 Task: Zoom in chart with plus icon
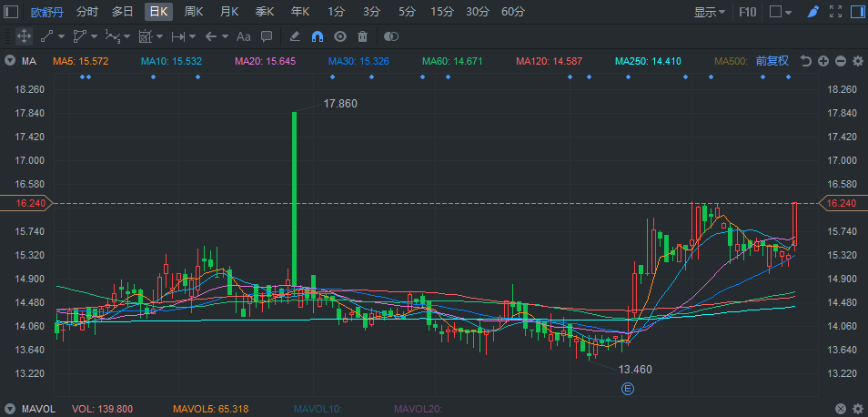tap(823, 61)
